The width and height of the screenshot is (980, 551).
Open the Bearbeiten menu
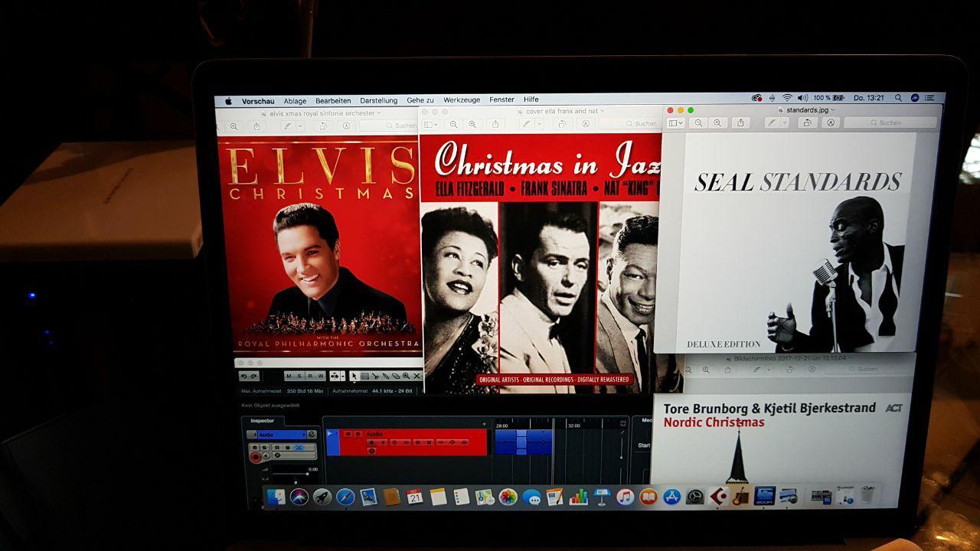[x=333, y=101]
